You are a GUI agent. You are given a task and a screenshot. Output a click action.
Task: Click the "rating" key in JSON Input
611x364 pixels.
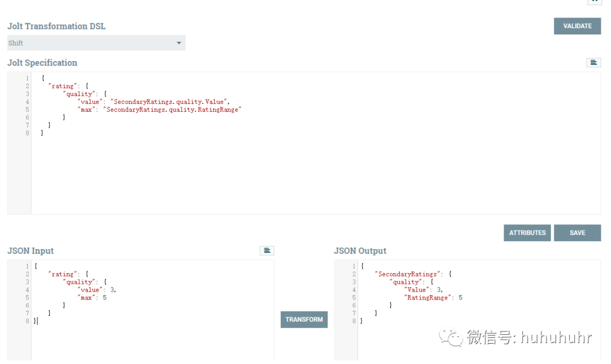63,274
